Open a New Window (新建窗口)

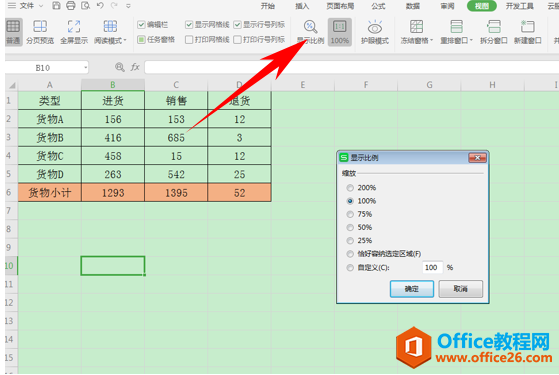[x=528, y=31]
